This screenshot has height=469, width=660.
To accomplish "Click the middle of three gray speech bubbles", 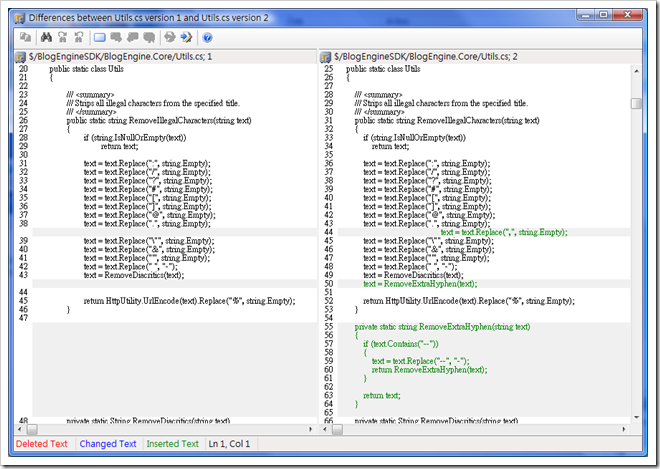I will pos(133,37).
